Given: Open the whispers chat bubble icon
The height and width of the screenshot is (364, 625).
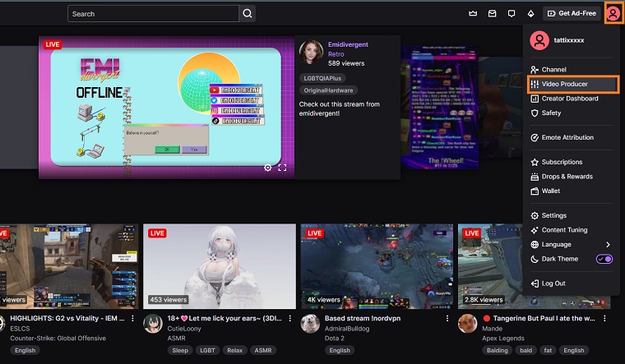Looking at the screenshot, I should click(512, 14).
